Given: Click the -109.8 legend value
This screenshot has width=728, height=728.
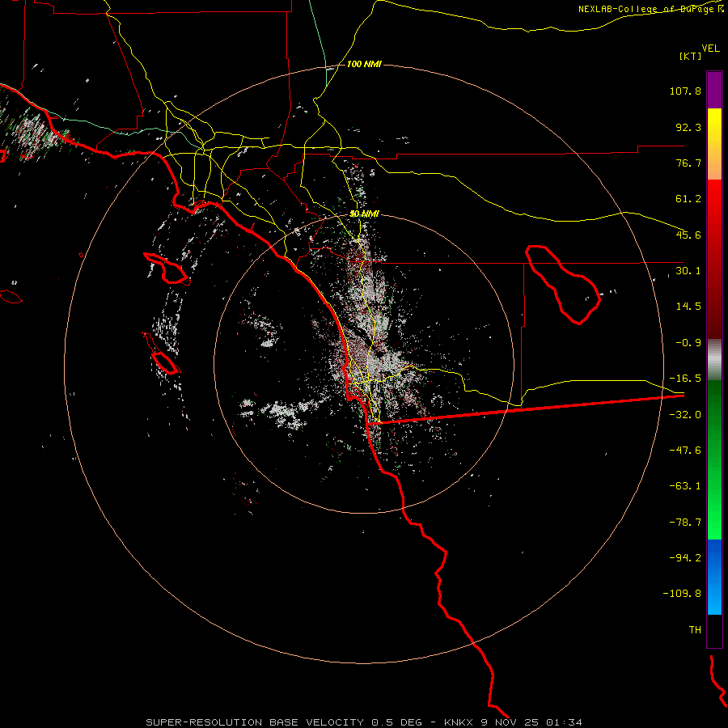Looking at the screenshot, I should coord(682,594).
